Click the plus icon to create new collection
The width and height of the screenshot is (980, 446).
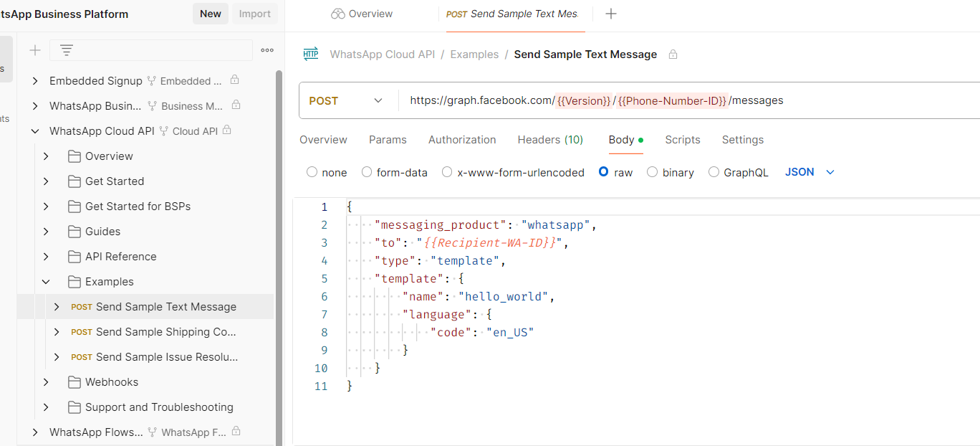pyautogui.click(x=34, y=50)
